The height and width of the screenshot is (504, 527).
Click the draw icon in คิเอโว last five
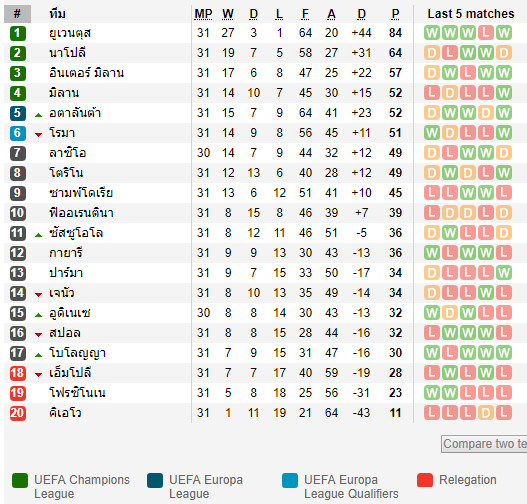[486, 413]
